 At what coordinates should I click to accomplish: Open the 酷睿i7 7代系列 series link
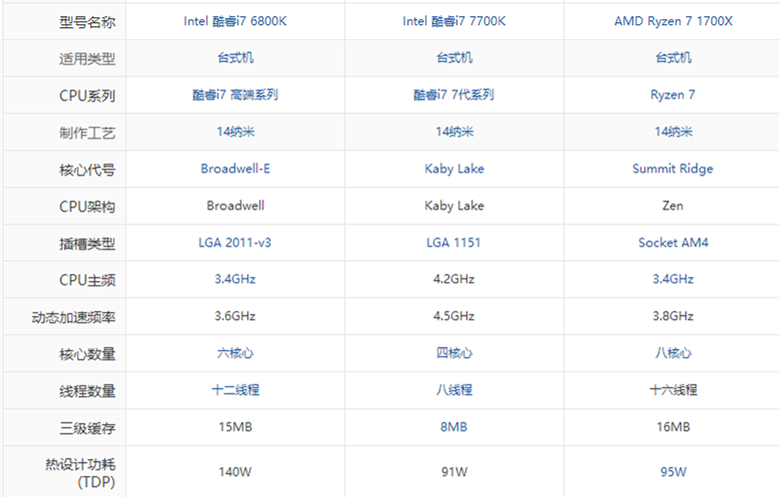pos(454,95)
